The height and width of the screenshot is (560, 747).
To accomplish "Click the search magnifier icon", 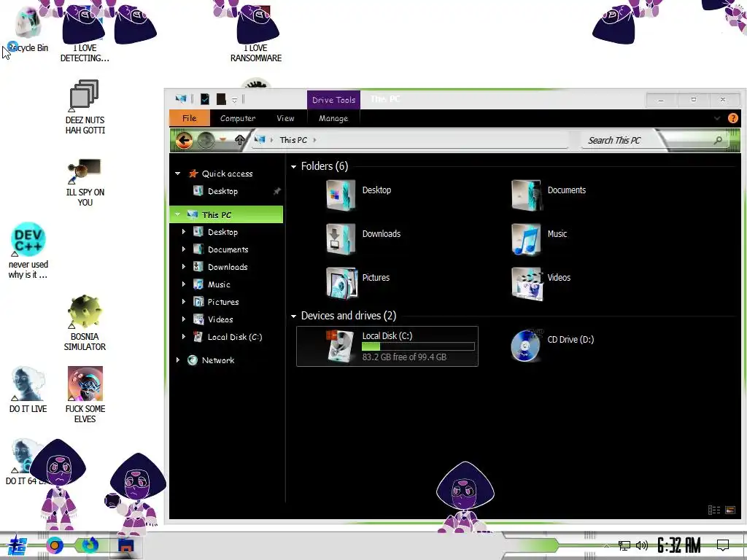I will 718,140.
